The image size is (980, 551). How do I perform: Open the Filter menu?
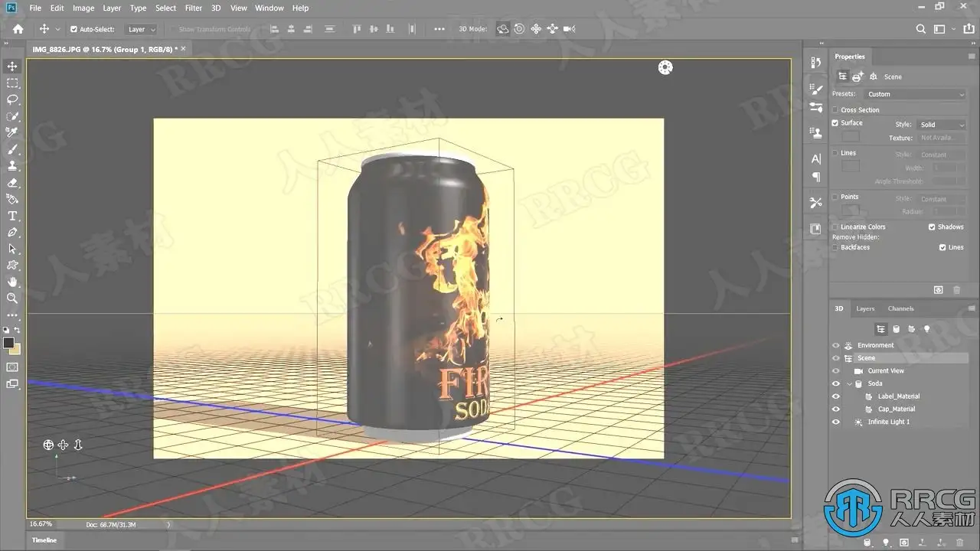point(194,8)
